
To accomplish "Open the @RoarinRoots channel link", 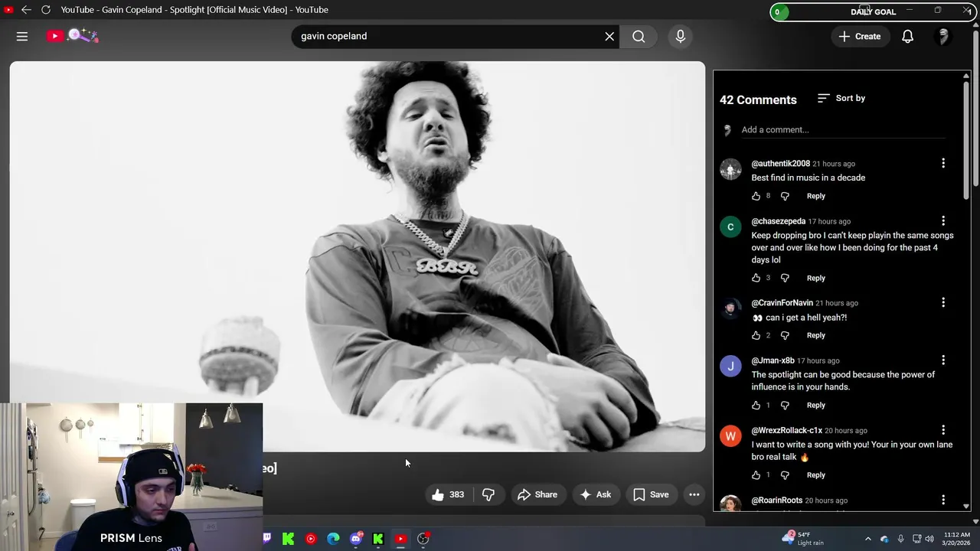I will tap(776, 500).
